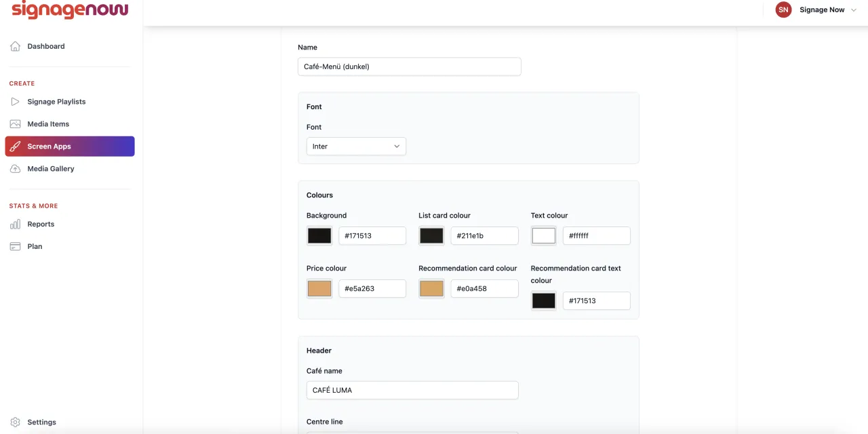Pick the Background colour swatch
Image resolution: width=868 pixels, height=434 pixels.
tap(319, 235)
